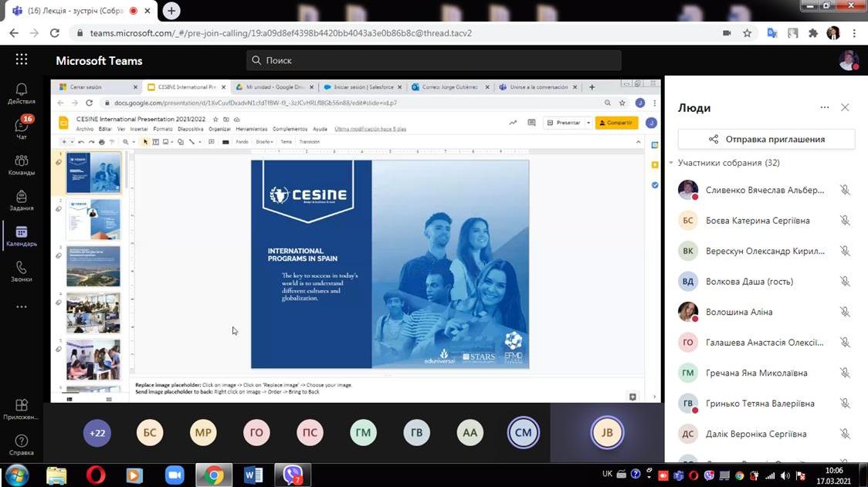The width and height of the screenshot is (868, 487).
Task: Open the dropdown arrow beside Presentar
Action: pos(588,123)
